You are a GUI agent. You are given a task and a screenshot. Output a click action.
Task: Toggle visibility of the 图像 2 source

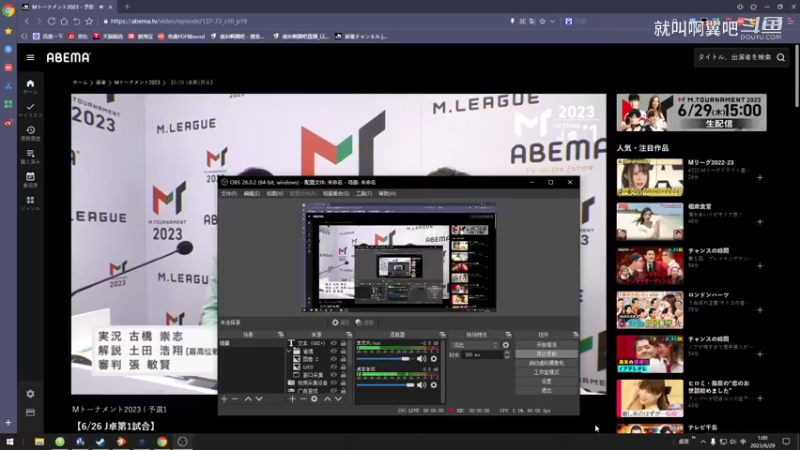point(334,359)
